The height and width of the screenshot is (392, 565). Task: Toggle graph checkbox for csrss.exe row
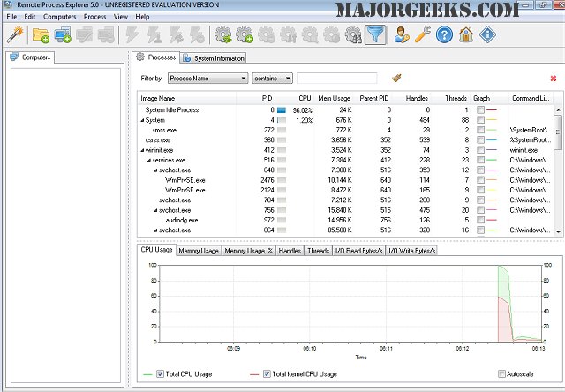coord(480,139)
